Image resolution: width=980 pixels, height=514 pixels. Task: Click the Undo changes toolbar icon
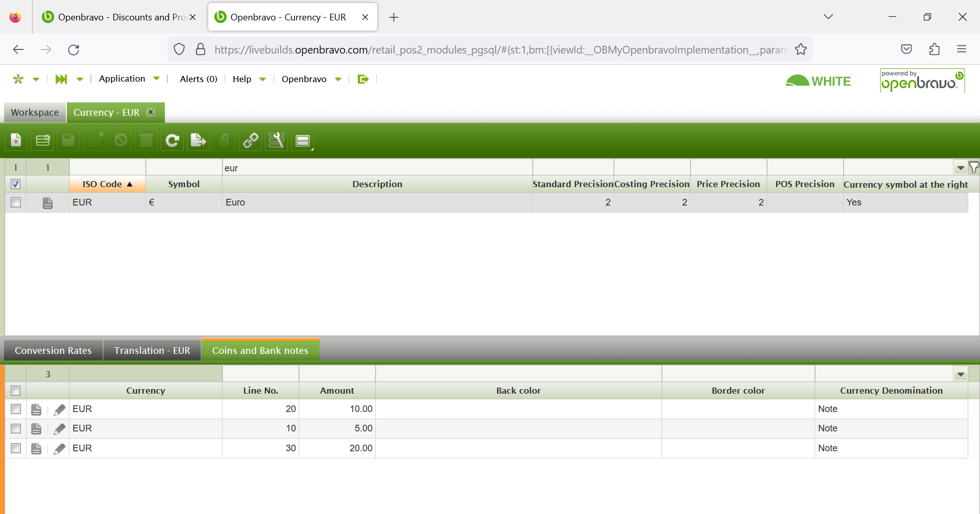pyautogui.click(x=120, y=140)
